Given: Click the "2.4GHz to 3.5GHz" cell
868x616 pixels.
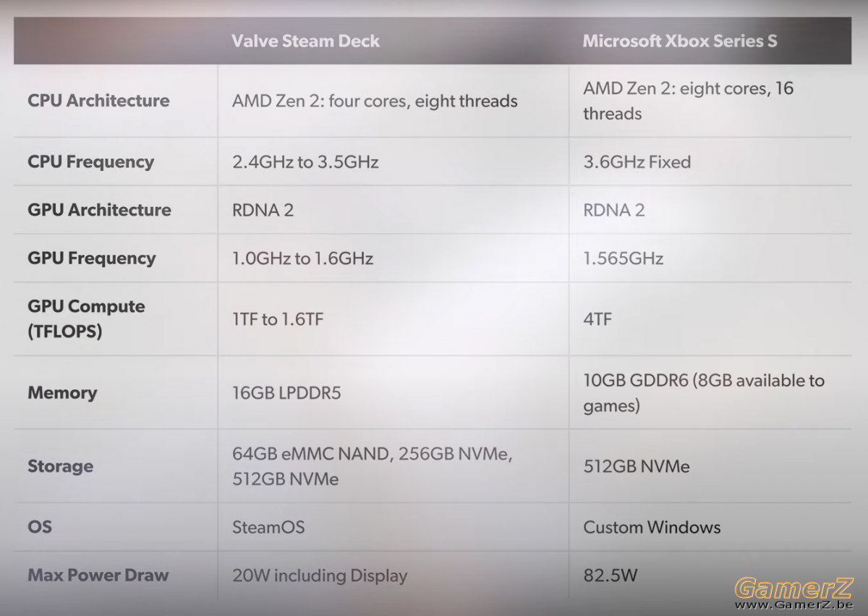Looking at the screenshot, I should click(305, 161).
